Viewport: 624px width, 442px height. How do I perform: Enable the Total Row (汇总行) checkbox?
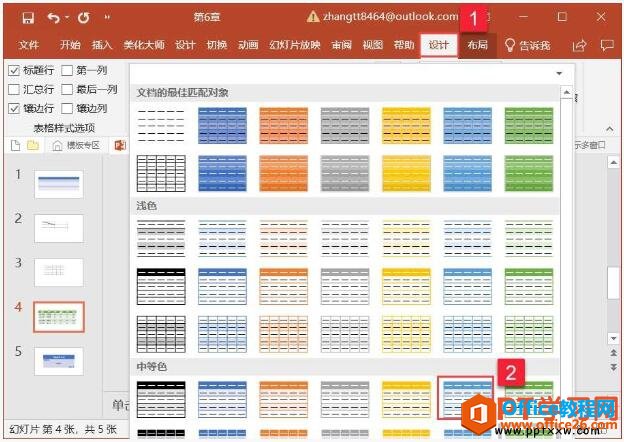[x=14, y=90]
